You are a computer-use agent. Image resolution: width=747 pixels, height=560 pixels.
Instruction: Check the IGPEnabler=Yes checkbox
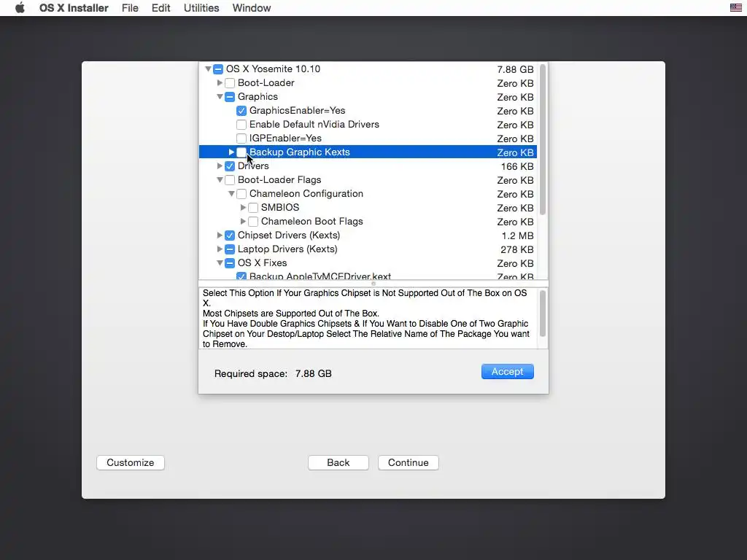[241, 138]
